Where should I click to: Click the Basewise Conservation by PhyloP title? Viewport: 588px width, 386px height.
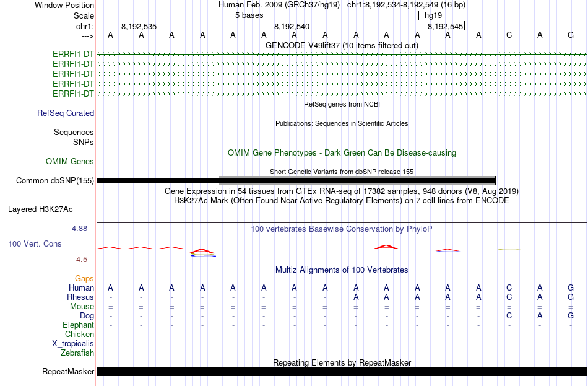click(342, 229)
